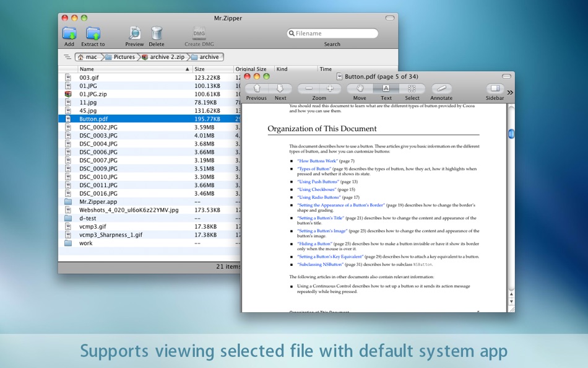
Task: Select DSC_0007.JPG row
Action: point(149,160)
